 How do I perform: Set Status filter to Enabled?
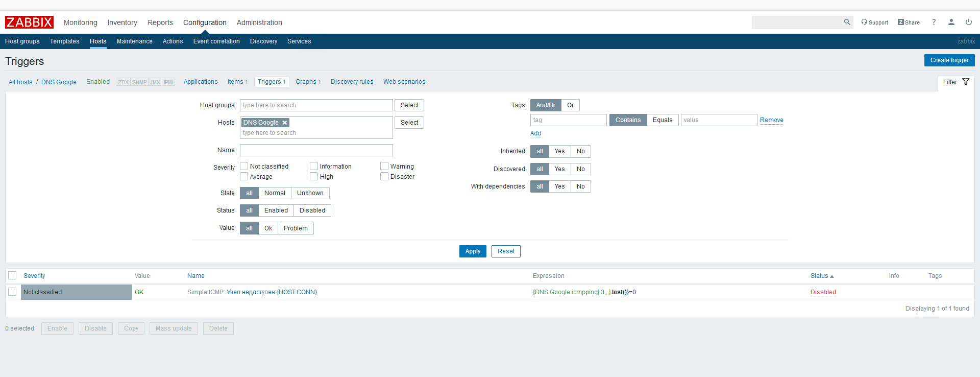pos(276,210)
